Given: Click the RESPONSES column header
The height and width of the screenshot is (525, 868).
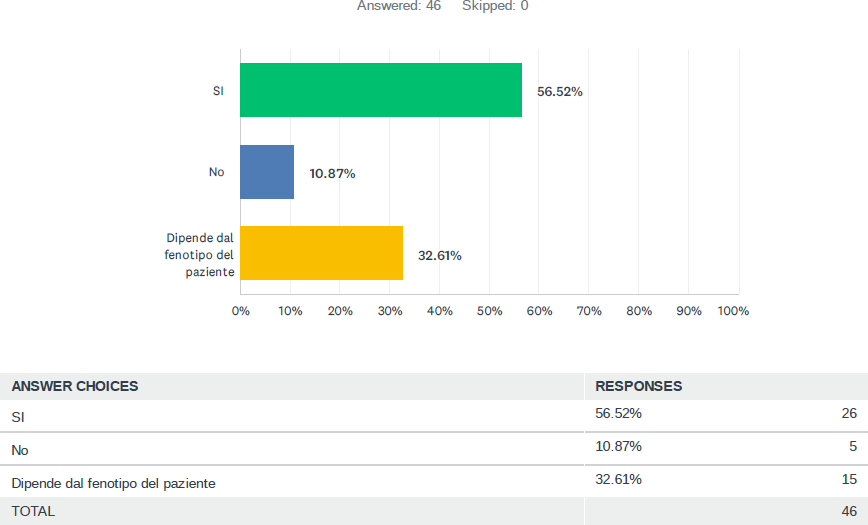Looking at the screenshot, I should click(638, 386).
